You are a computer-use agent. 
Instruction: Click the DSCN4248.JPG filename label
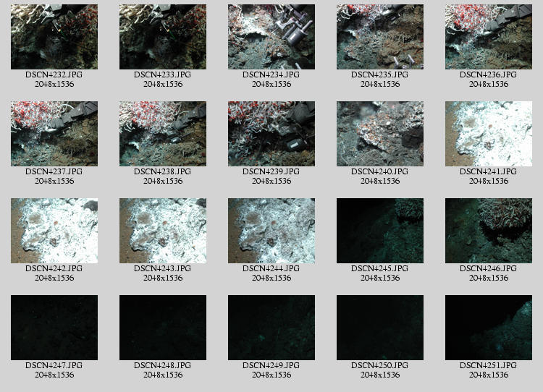pos(163,366)
